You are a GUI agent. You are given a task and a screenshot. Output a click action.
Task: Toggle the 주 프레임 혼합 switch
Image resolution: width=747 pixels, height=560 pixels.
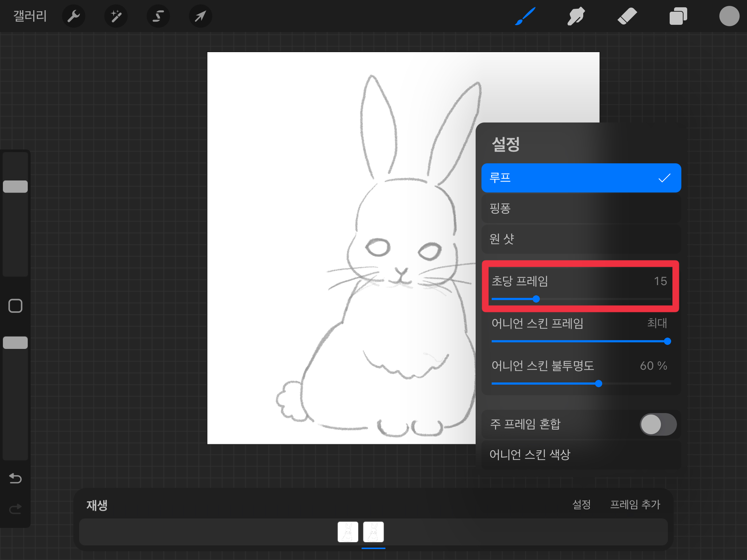[x=658, y=424]
